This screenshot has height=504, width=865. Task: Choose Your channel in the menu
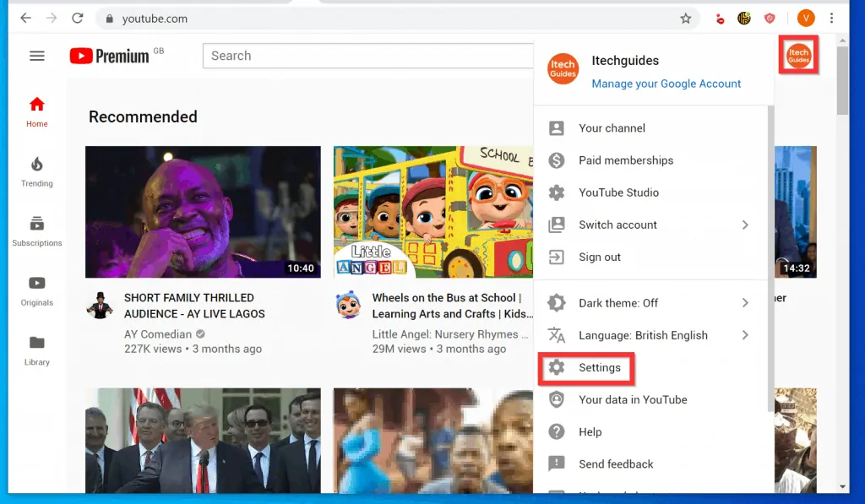pyautogui.click(x=612, y=128)
